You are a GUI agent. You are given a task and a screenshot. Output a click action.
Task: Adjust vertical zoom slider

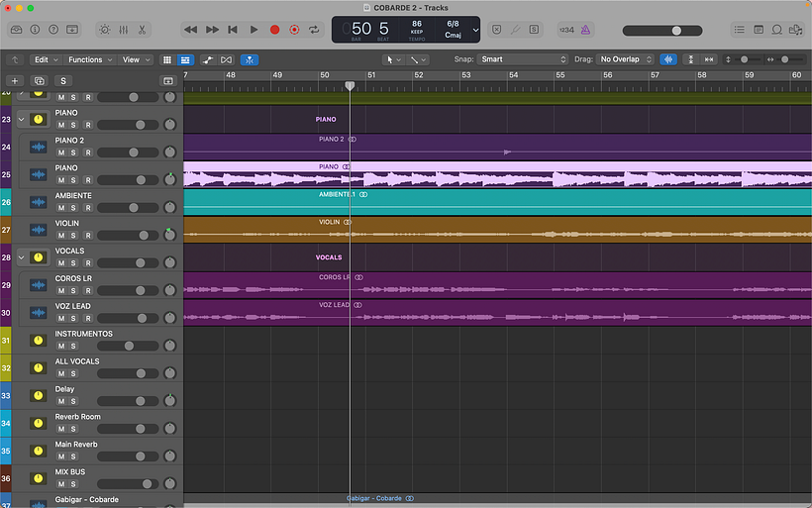click(744, 59)
